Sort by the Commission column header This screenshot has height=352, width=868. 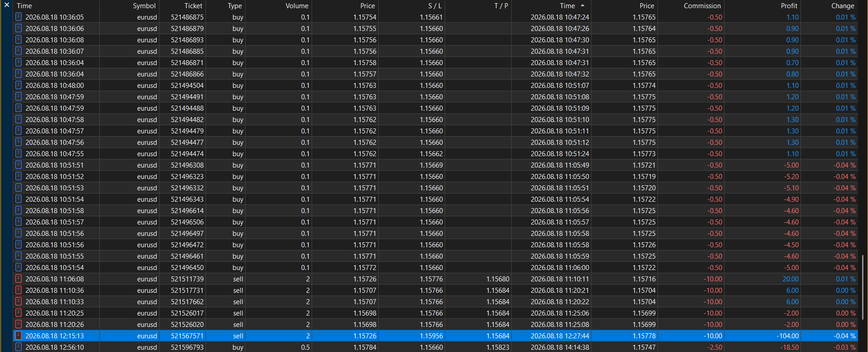[x=702, y=6]
